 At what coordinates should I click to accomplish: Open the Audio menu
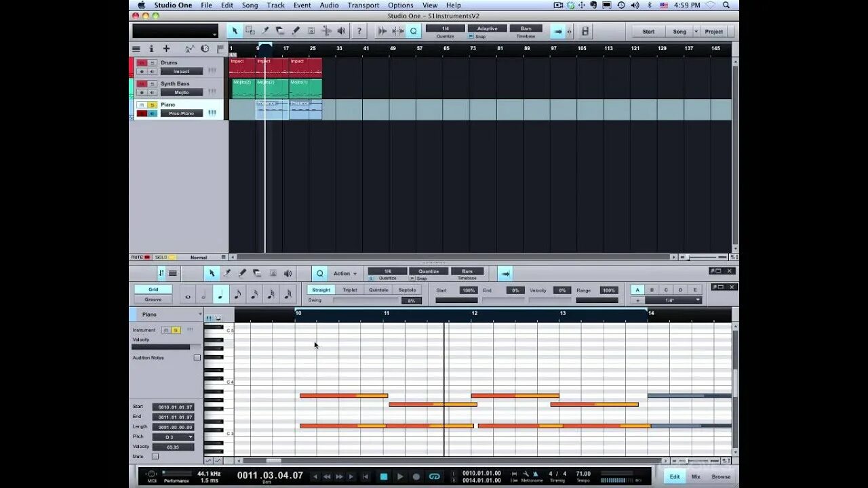[329, 5]
